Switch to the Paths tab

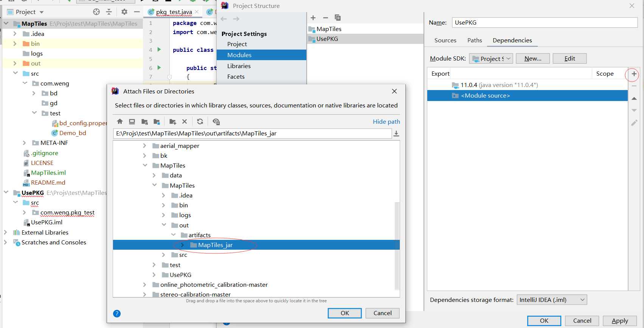point(475,40)
